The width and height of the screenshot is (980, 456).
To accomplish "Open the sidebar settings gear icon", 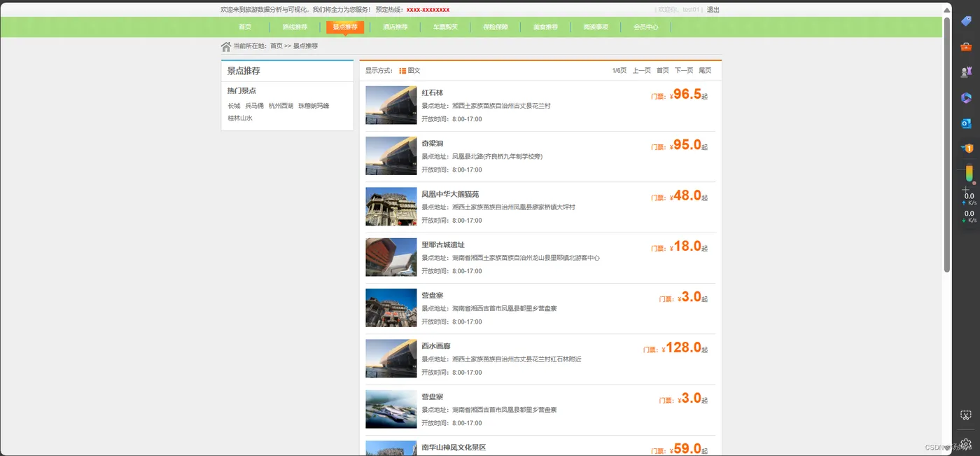I will pos(966,444).
